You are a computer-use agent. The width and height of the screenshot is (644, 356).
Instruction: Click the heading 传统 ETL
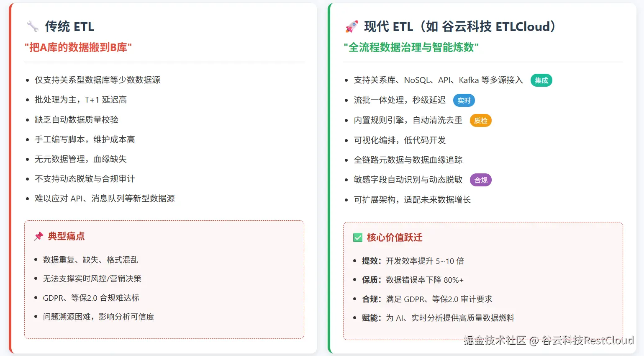click(69, 26)
